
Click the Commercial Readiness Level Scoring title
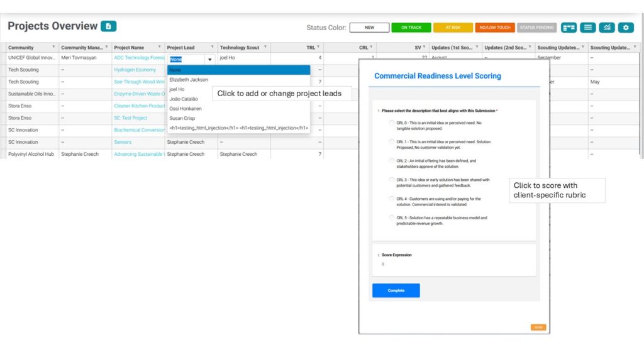[x=438, y=76]
